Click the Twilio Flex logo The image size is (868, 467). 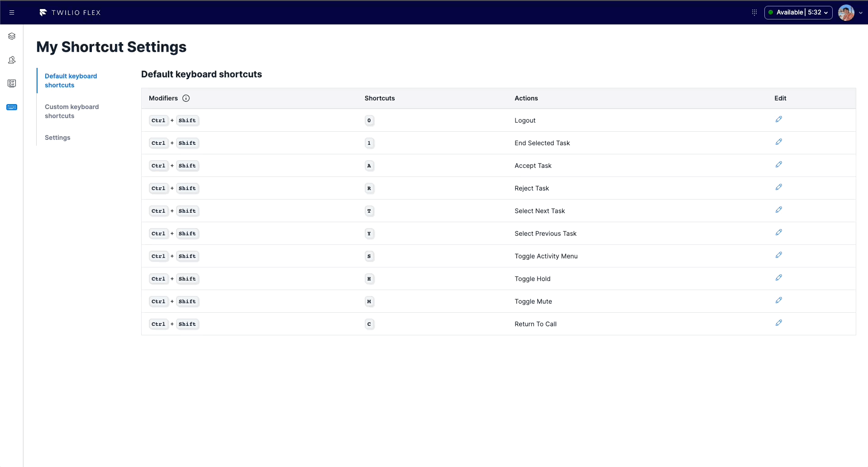[x=70, y=13]
